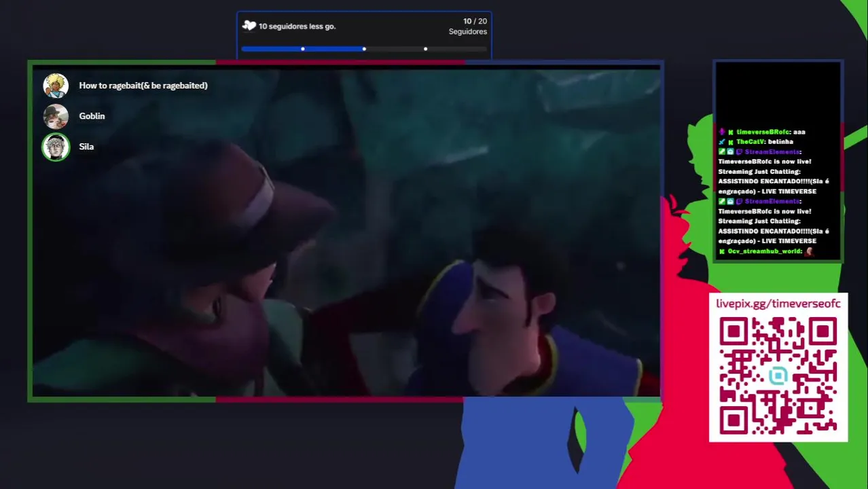Open the 0cv_streamhub_world chat username
This screenshot has height=489, width=868.
765,251
